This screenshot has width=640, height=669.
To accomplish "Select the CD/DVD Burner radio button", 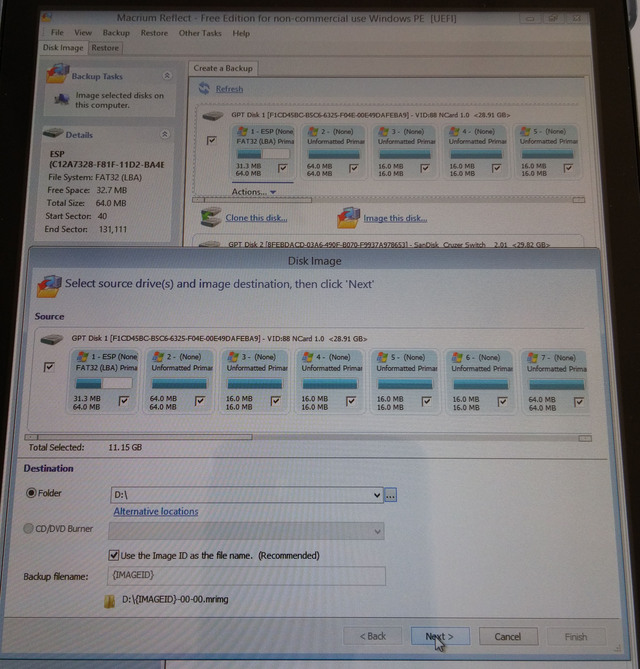I will [28, 528].
